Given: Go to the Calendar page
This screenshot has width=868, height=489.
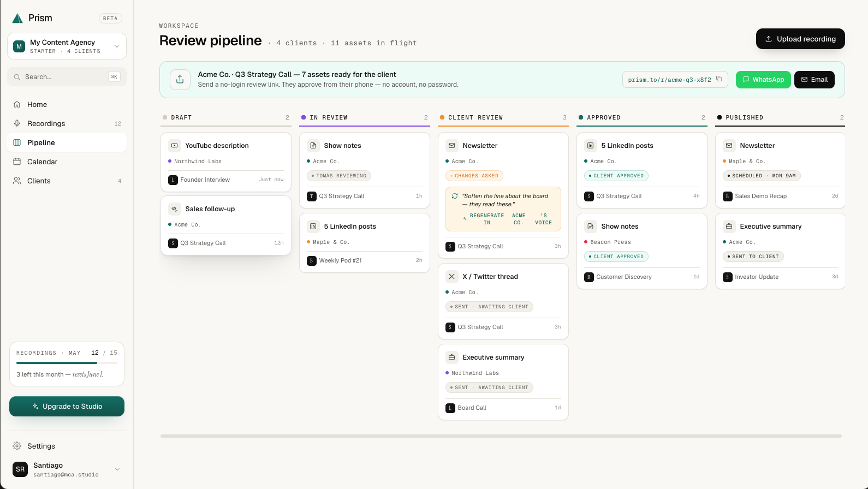Looking at the screenshot, I should 67,162.
